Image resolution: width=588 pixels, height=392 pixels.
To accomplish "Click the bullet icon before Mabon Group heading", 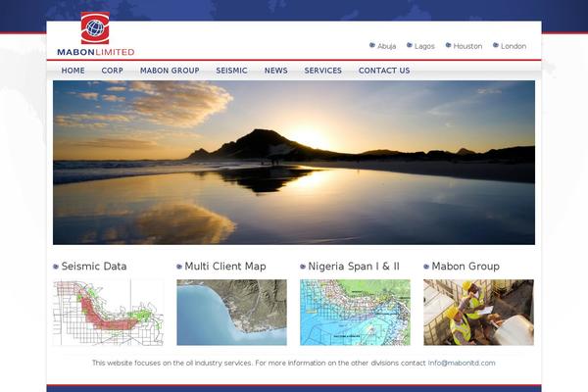I will coord(426,267).
